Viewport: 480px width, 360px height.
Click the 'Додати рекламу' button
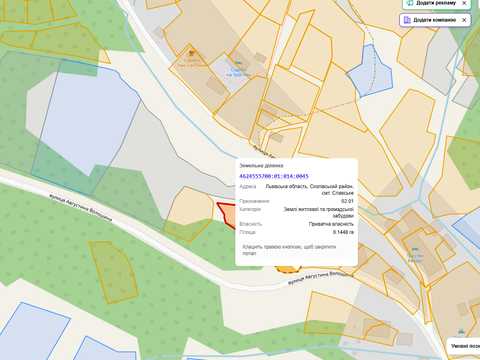pyautogui.click(x=436, y=3)
